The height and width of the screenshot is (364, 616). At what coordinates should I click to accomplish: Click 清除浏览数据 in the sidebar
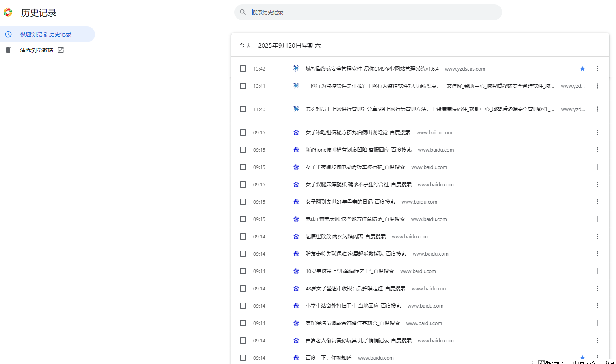[37, 50]
